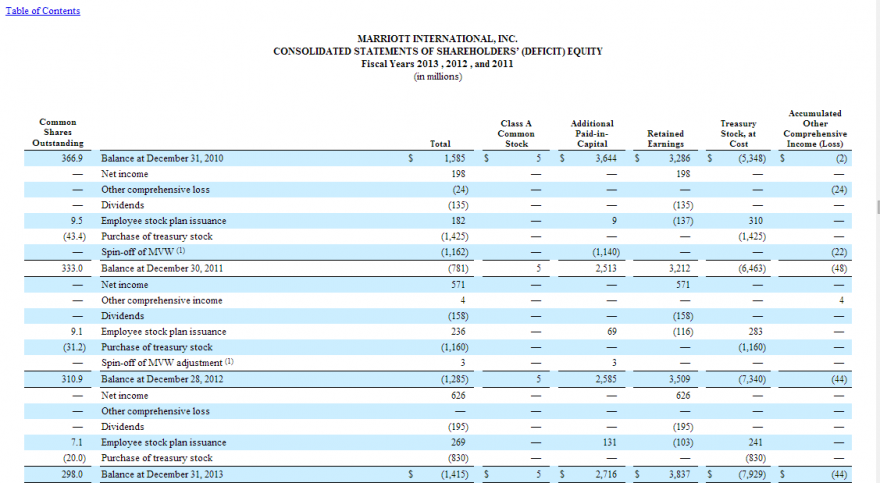Click the 241 treasury stock issuance value

click(x=755, y=442)
